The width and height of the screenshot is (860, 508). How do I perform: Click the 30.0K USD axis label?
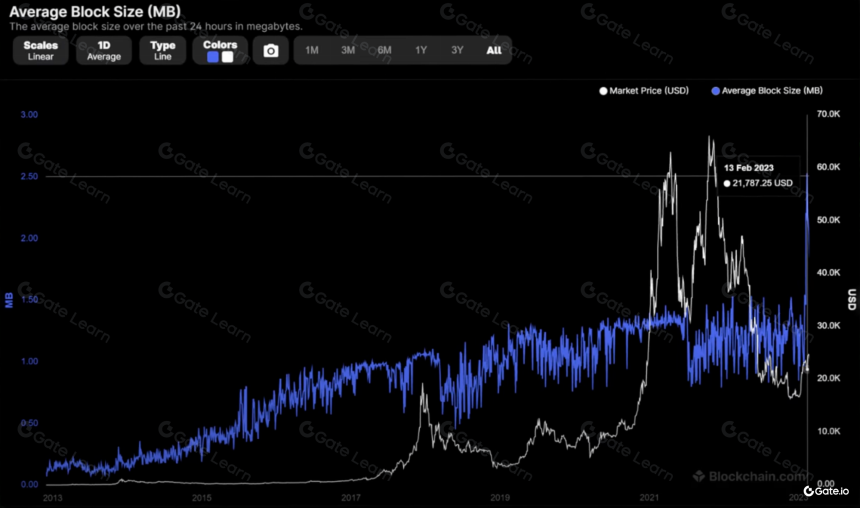(828, 326)
